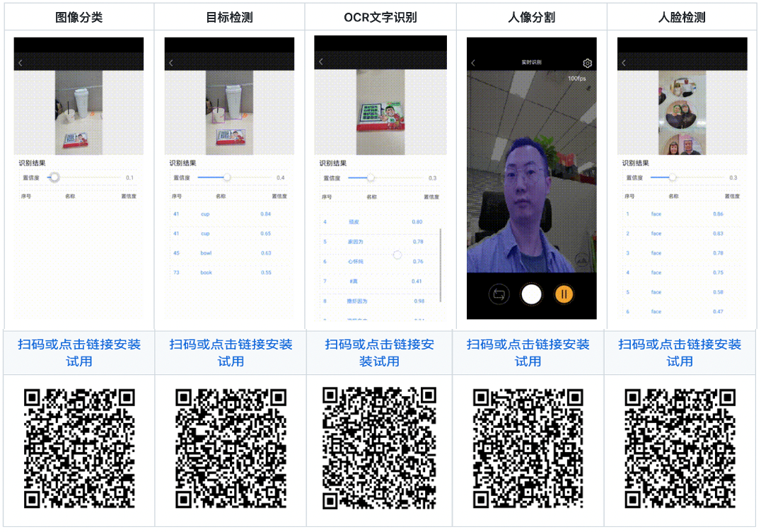Select face row with confidence 0.83
This screenshot has width=761, height=532.
[682, 233]
